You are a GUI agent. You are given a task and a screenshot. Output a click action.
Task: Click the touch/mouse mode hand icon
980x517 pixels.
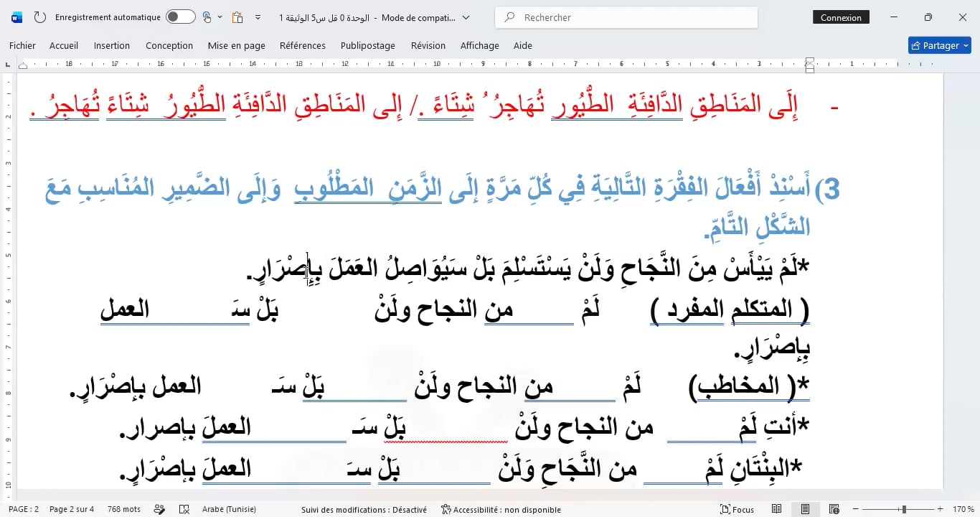207,17
